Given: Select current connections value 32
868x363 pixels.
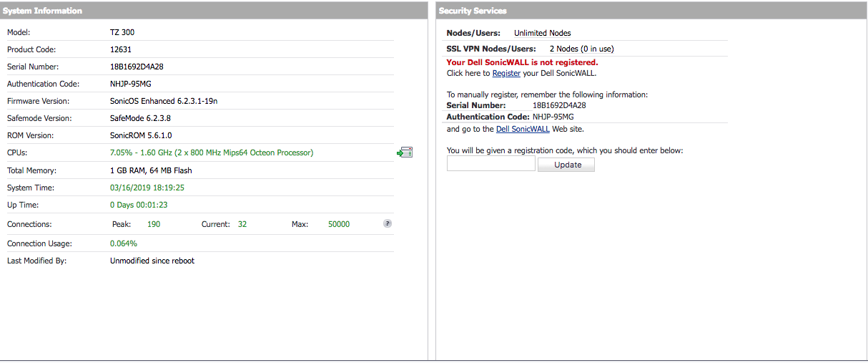Looking at the screenshot, I should coord(242,224).
